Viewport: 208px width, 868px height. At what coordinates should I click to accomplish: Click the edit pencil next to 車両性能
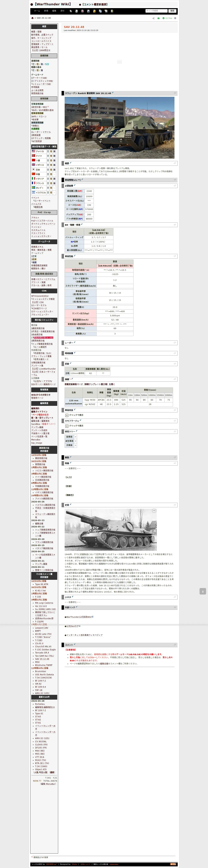pos(75,256)
